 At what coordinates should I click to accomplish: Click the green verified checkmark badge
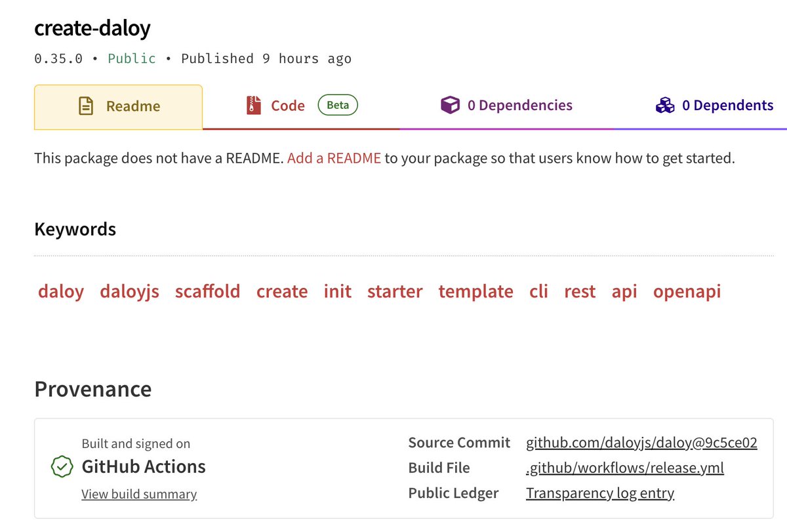tap(62, 467)
